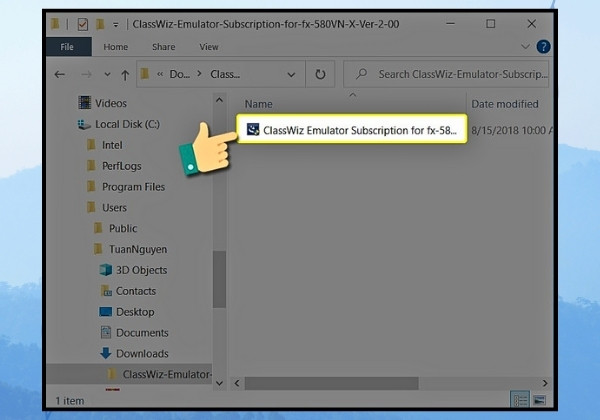The image size is (600, 420).
Task: Click the navigation pane scroll up arrow
Action: 219,100
